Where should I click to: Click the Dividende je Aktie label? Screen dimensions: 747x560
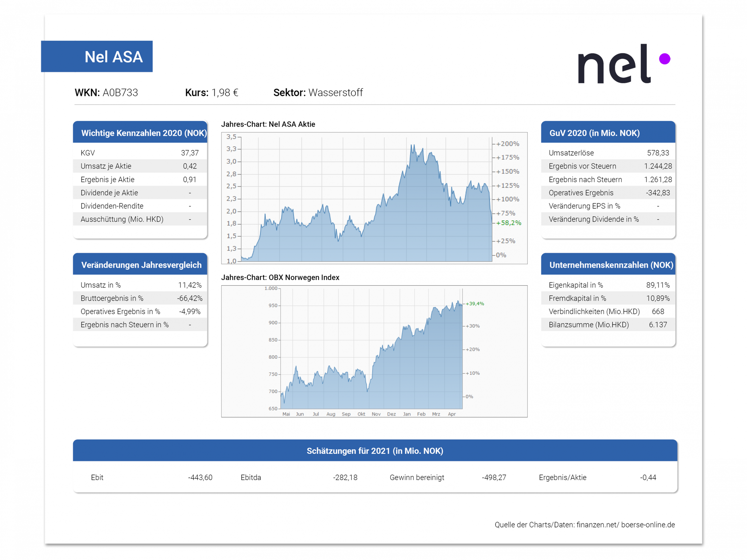click(109, 193)
